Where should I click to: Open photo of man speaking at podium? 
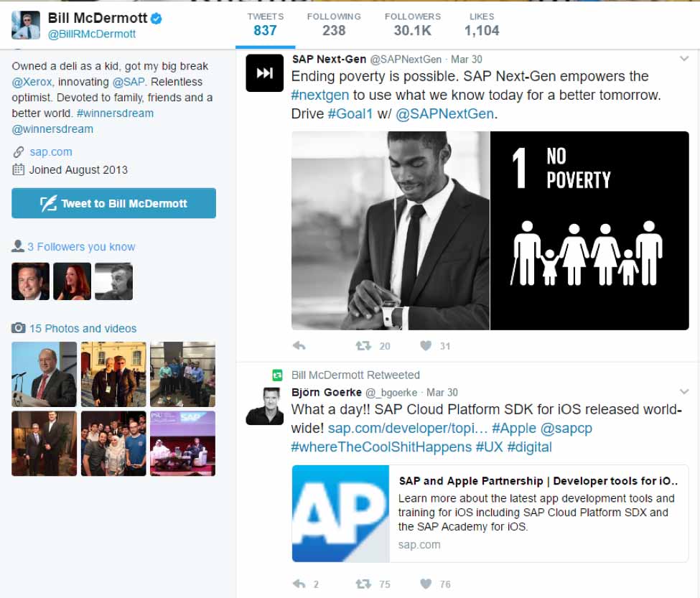(45, 375)
